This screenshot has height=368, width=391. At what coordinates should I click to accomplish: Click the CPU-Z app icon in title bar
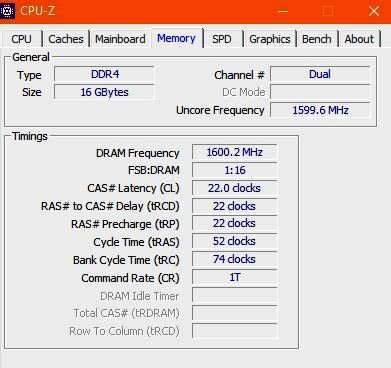click(7, 11)
